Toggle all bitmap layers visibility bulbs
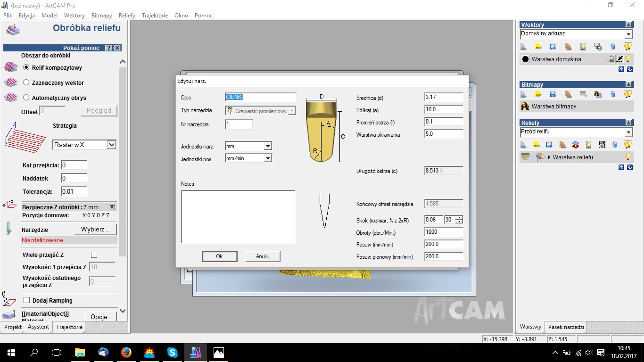 coord(627,94)
